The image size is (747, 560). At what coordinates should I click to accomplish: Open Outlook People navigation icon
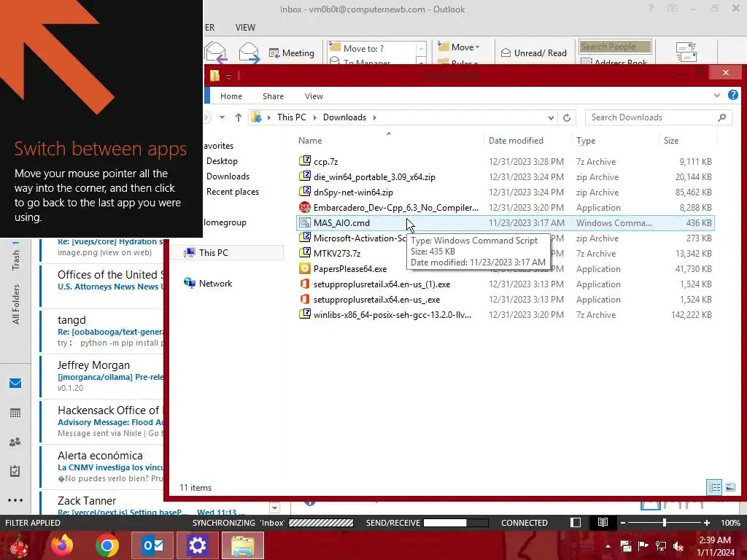click(x=15, y=442)
